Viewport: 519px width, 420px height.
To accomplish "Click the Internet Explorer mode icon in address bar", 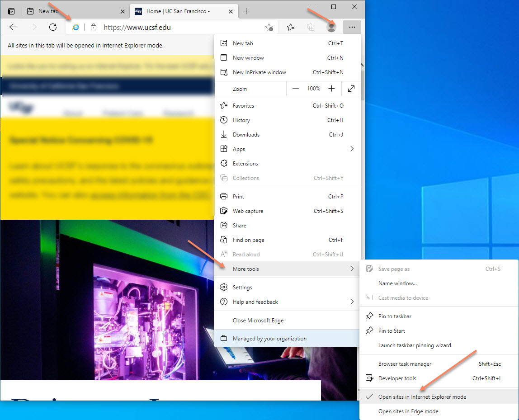I will pyautogui.click(x=75, y=27).
